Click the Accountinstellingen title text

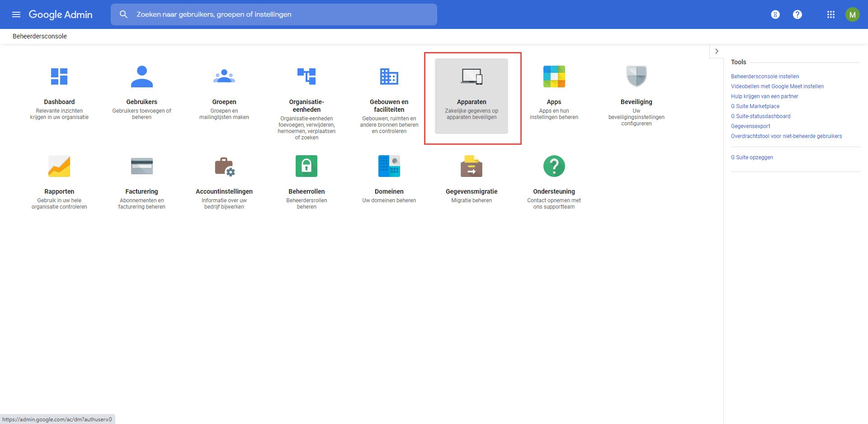pos(224,191)
